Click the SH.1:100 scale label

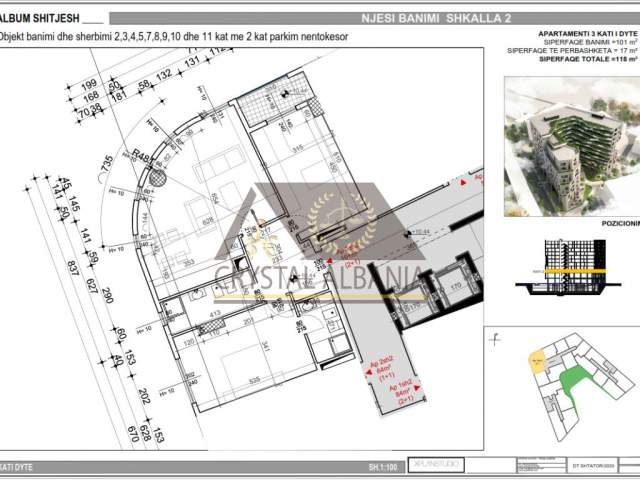[x=382, y=467]
